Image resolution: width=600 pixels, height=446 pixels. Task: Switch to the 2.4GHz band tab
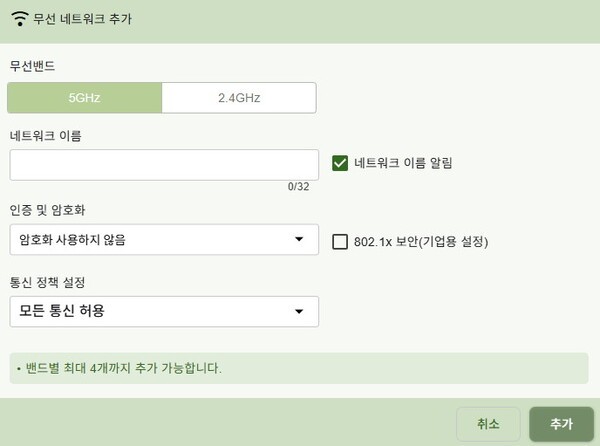pyautogui.click(x=239, y=98)
